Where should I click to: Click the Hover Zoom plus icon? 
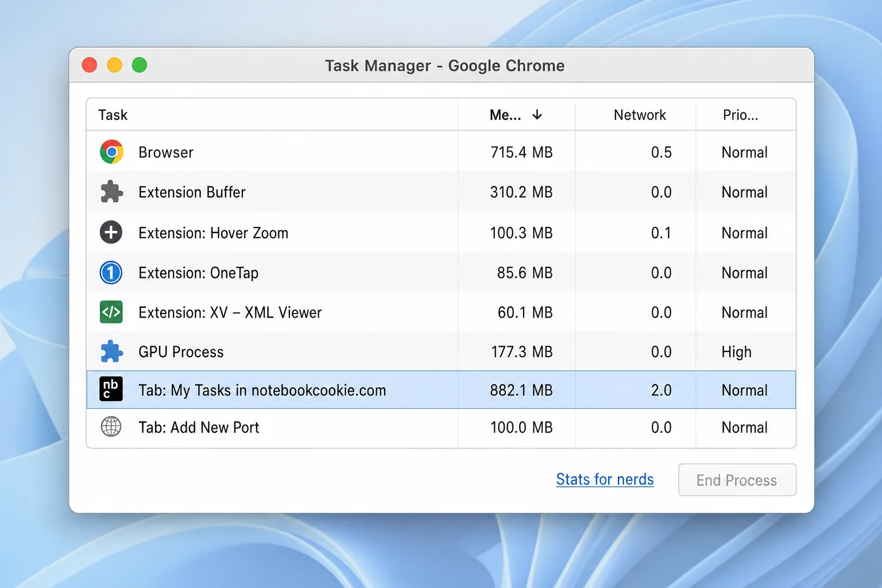[x=111, y=233]
